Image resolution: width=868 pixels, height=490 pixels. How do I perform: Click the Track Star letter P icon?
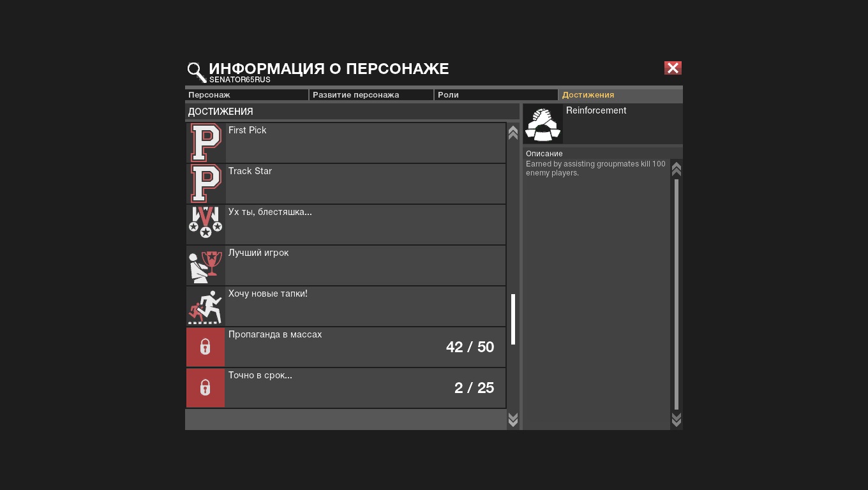pyautogui.click(x=206, y=184)
